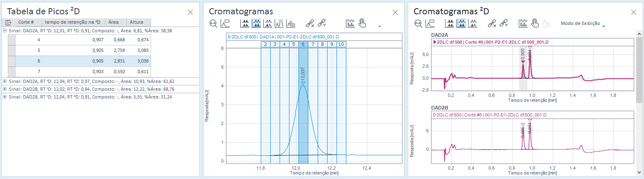Collapse the DAD2A RT ¹D 12,01 signal group
The height and width of the screenshot is (179, 644).
(x=5, y=31)
